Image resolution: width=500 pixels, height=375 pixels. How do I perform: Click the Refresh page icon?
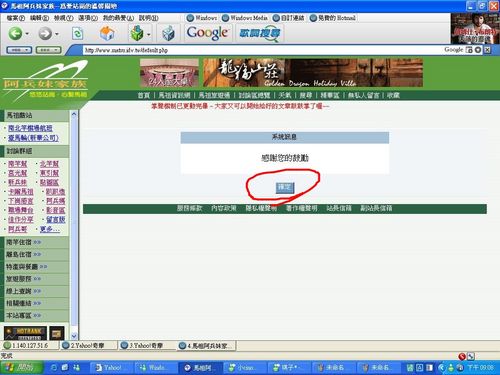coord(77,34)
